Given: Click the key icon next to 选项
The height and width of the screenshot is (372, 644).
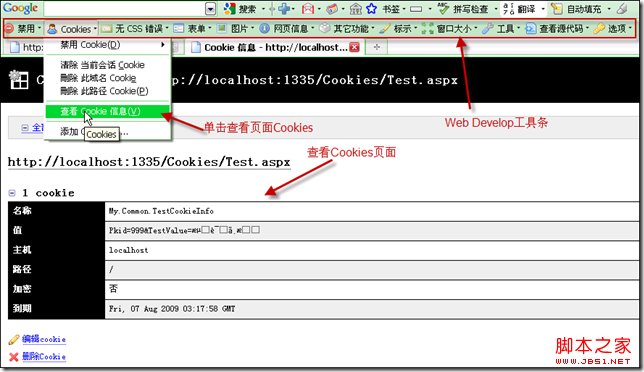Looking at the screenshot, I should tap(600, 28).
